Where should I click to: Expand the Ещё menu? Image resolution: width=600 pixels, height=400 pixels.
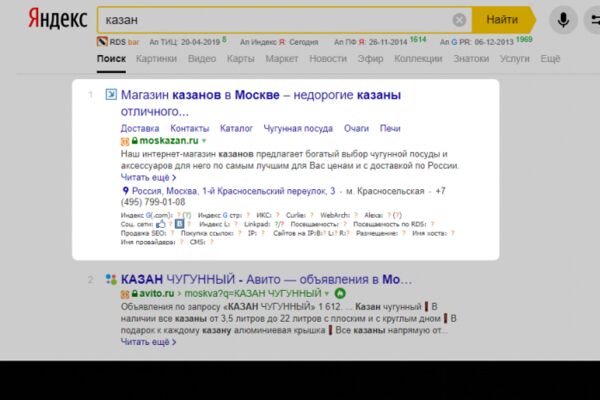(550, 59)
